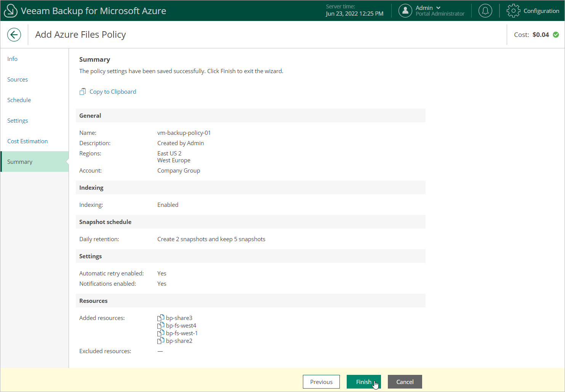Go to the Info wizard step
Viewport: 565px width, 392px height.
pyautogui.click(x=12, y=59)
